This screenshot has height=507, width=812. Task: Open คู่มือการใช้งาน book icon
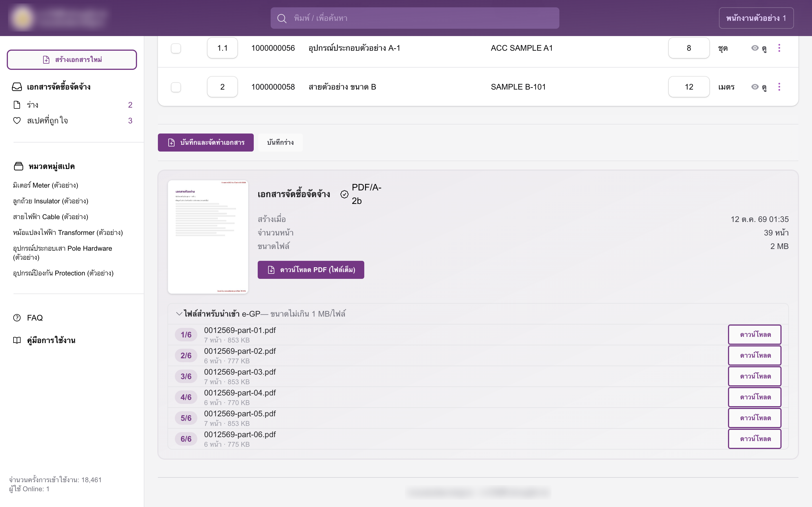click(x=17, y=340)
